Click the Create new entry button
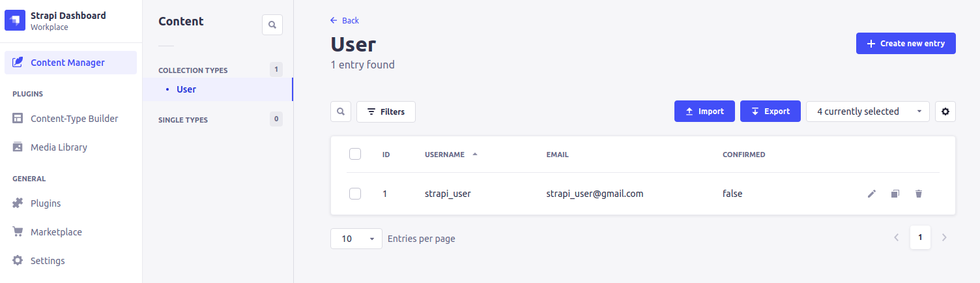 906,44
